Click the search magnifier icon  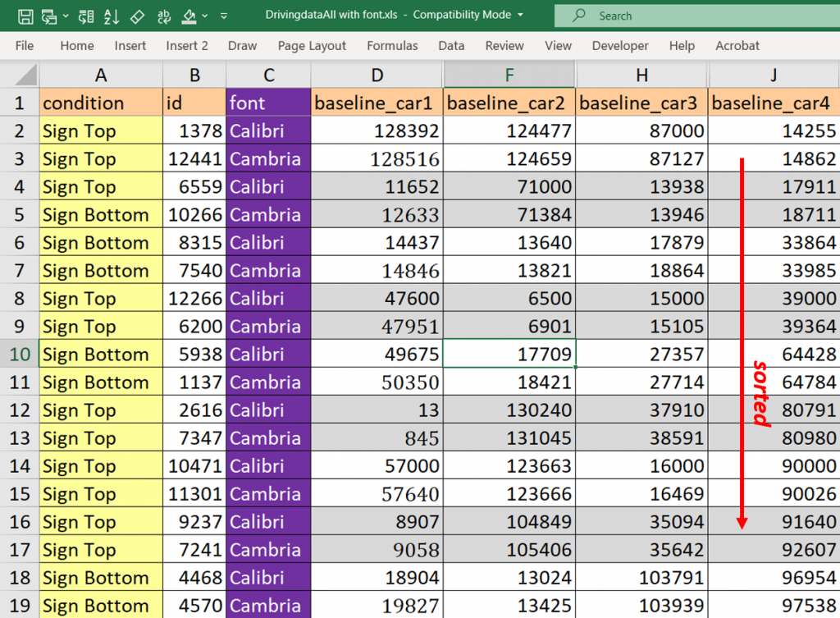[578, 16]
